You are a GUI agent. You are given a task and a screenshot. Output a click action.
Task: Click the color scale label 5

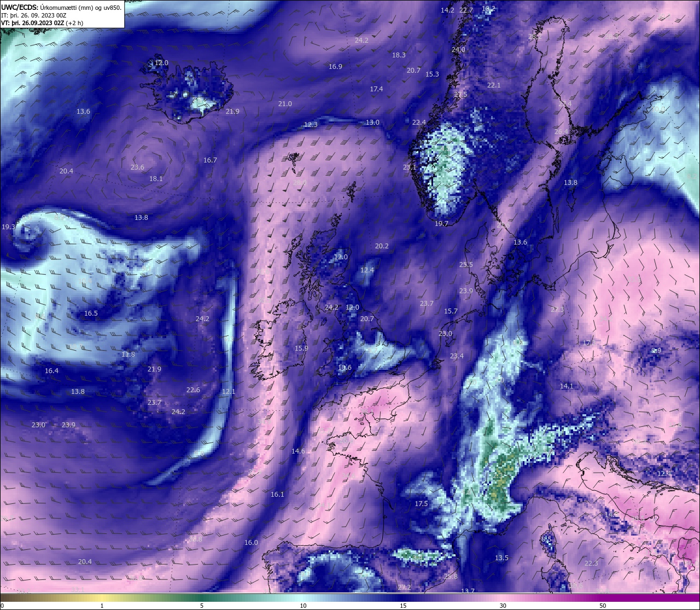tap(202, 606)
